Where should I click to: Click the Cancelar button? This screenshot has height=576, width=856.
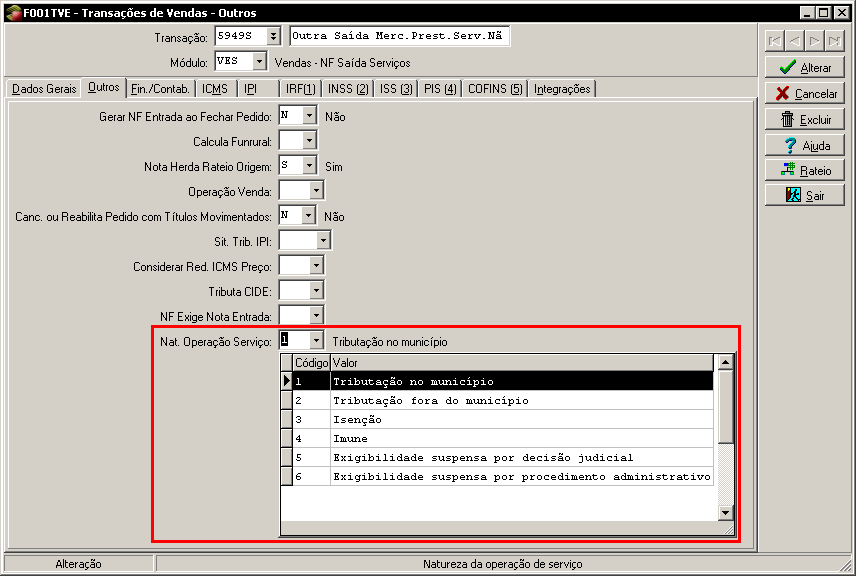[805, 93]
